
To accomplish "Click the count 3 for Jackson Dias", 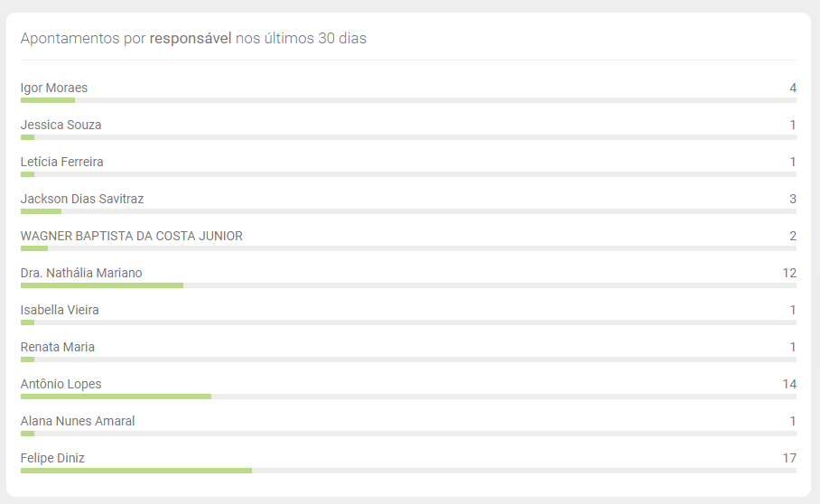I will (793, 199).
